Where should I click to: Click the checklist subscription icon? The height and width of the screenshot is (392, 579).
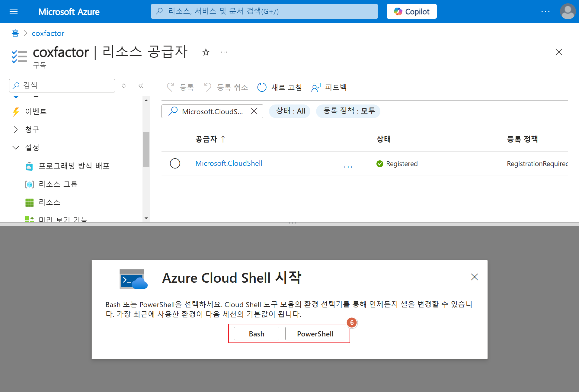point(19,56)
